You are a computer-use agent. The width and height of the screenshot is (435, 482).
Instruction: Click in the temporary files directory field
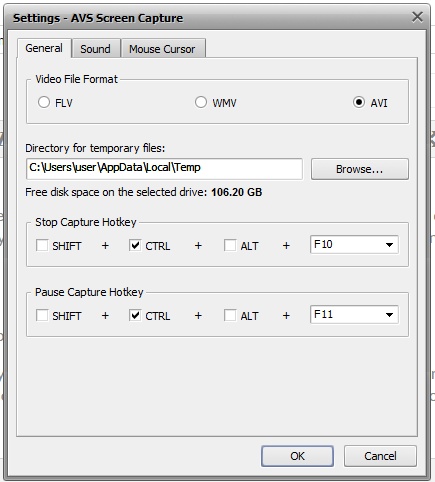164,169
